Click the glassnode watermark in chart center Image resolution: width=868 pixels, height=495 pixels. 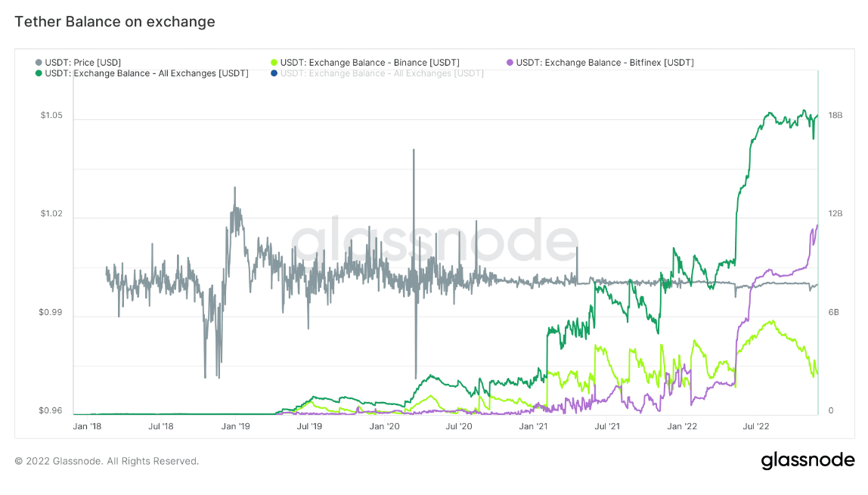(x=435, y=240)
